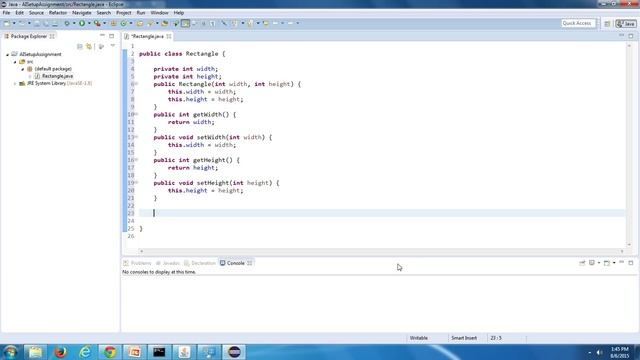Open the Run configurations dropdown arrow
Image resolution: width=640 pixels, height=360 pixels.
(89, 23)
